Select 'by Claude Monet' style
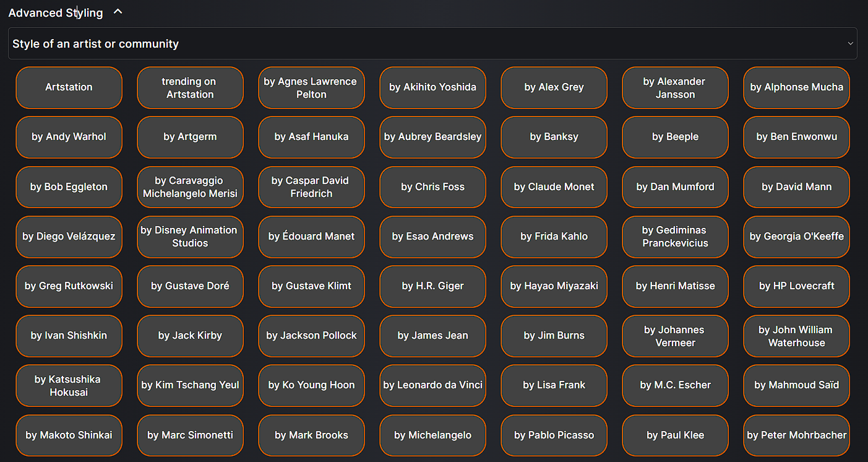The image size is (868, 462). 554,187
